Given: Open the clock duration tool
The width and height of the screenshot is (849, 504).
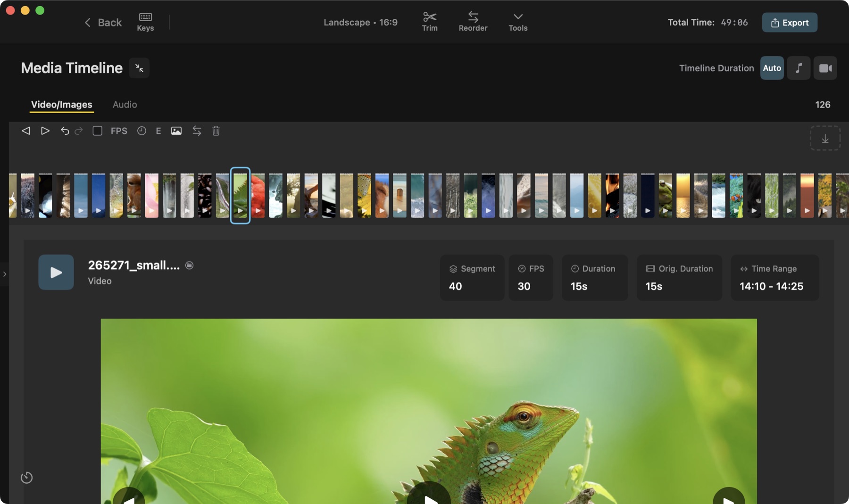Looking at the screenshot, I should (x=141, y=131).
